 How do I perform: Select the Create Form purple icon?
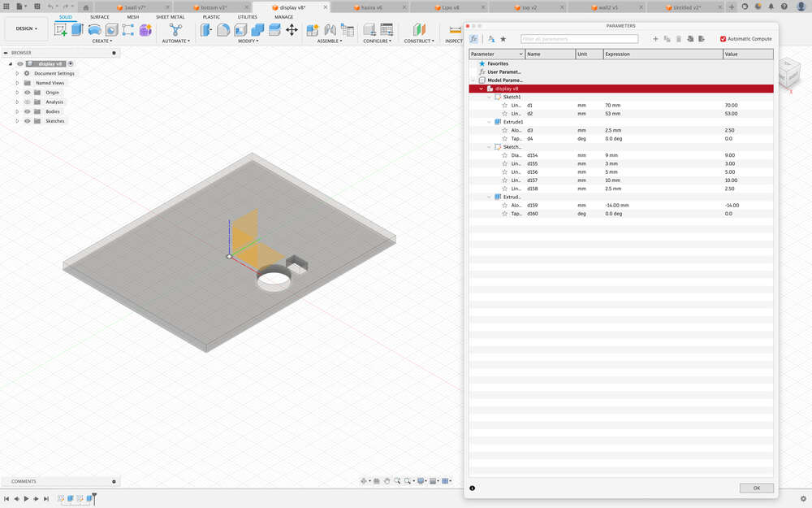[145, 29]
